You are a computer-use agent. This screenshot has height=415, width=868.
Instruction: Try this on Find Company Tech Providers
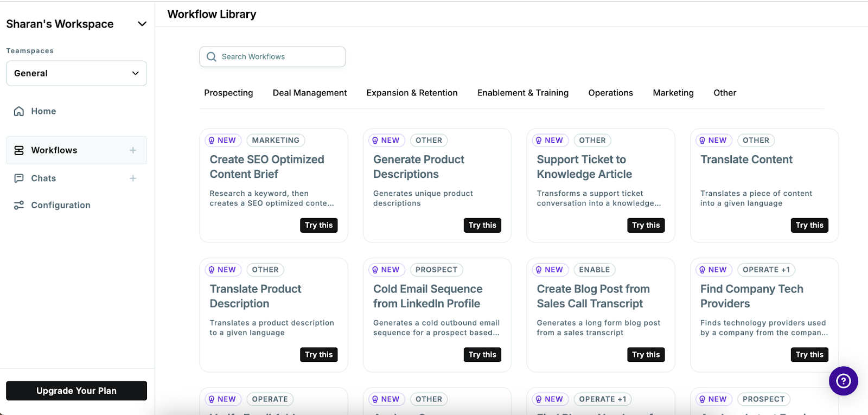809,355
